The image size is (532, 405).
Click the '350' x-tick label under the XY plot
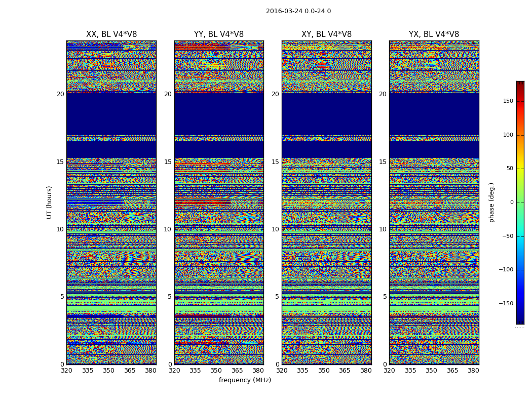click(x=324, y=371)
